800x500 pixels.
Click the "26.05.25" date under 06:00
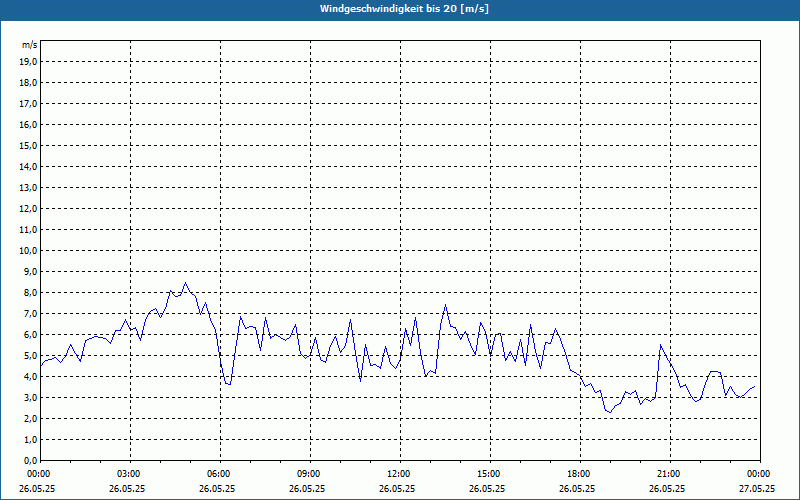[x=217, y=488]
